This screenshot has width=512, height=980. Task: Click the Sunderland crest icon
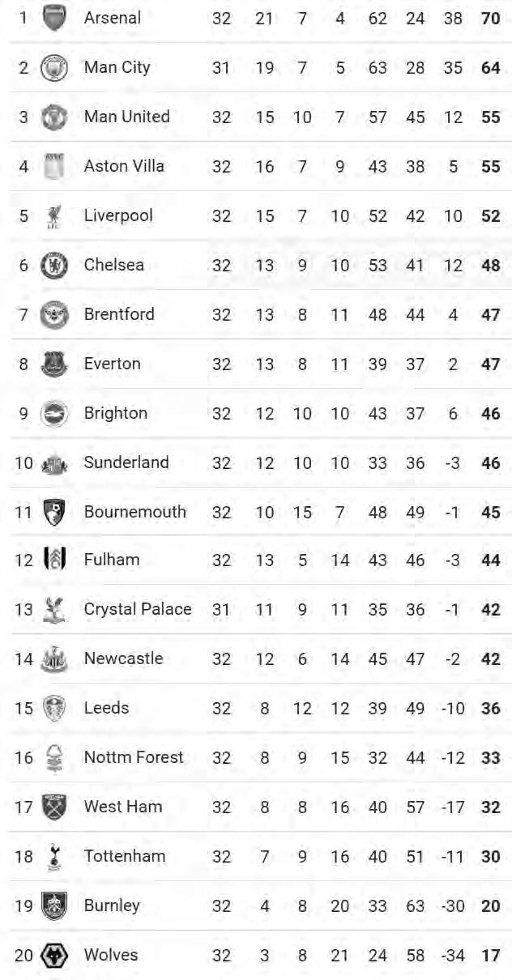coord(54,463)
